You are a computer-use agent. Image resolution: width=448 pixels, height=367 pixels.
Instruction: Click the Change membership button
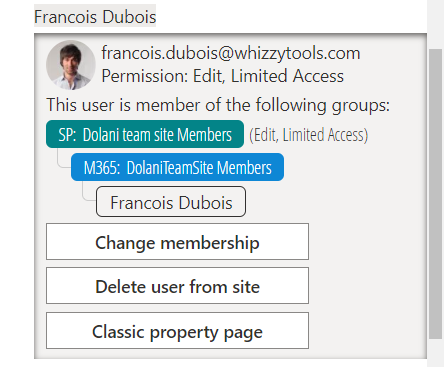tap(177, 242)
